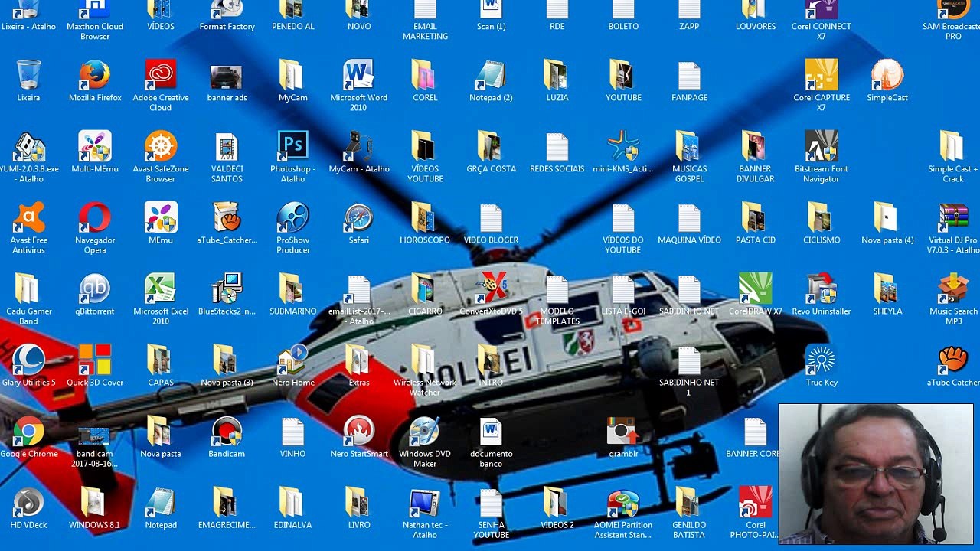Open the LUZIA folder
Viewport: 980px width, 551px height.
(556, 76)
